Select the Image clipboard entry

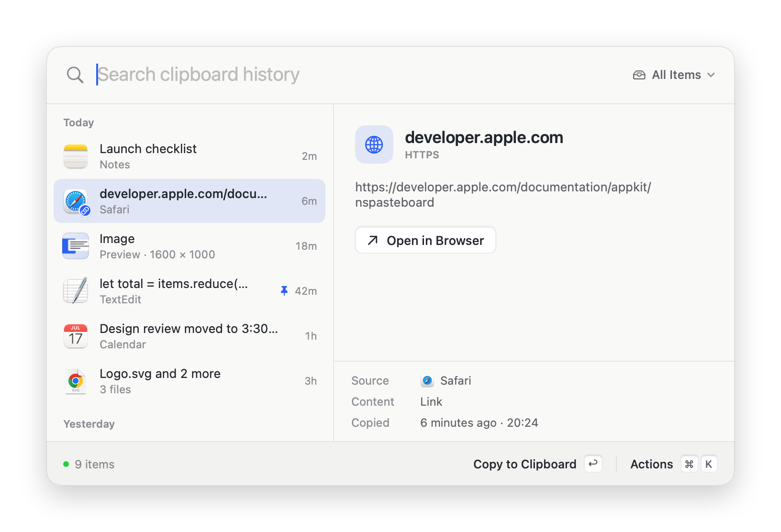[190, 246]
